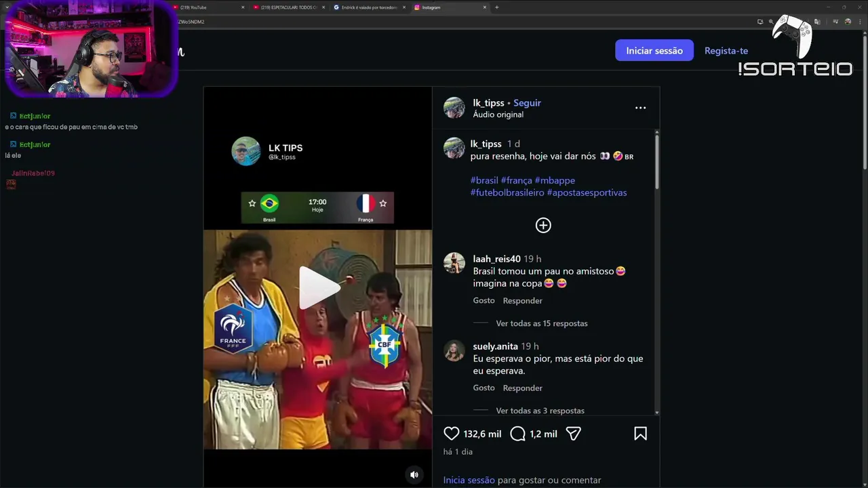This screenshot has width=868, height=488.
Task: Expand Ver todas as 15 respostas
Action: [x=542, y=323]
